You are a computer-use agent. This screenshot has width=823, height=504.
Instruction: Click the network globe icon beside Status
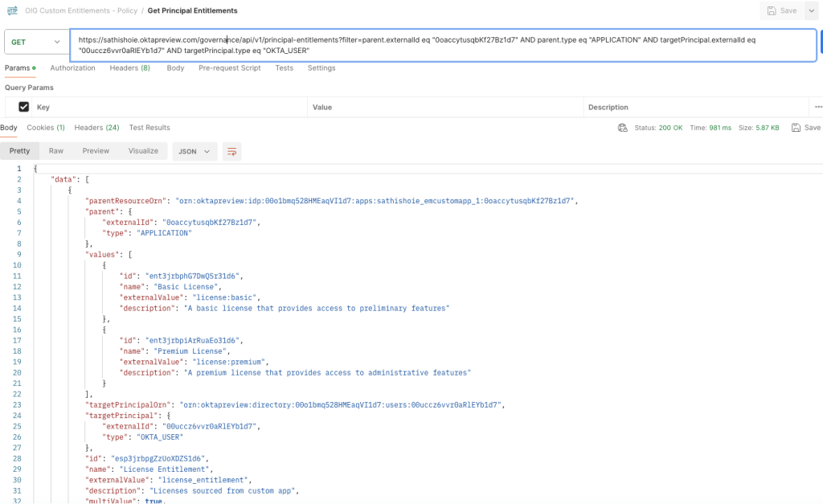click(x=623, y=128)
